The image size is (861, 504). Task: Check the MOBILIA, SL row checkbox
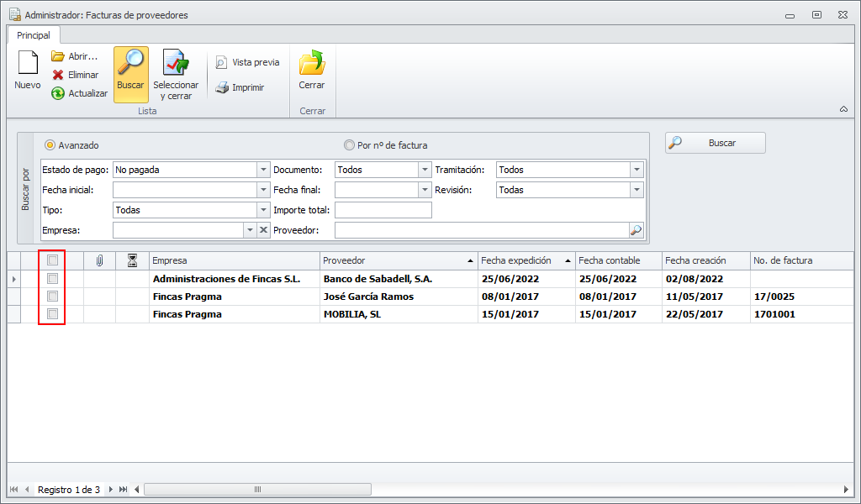[x=53, y=313]
